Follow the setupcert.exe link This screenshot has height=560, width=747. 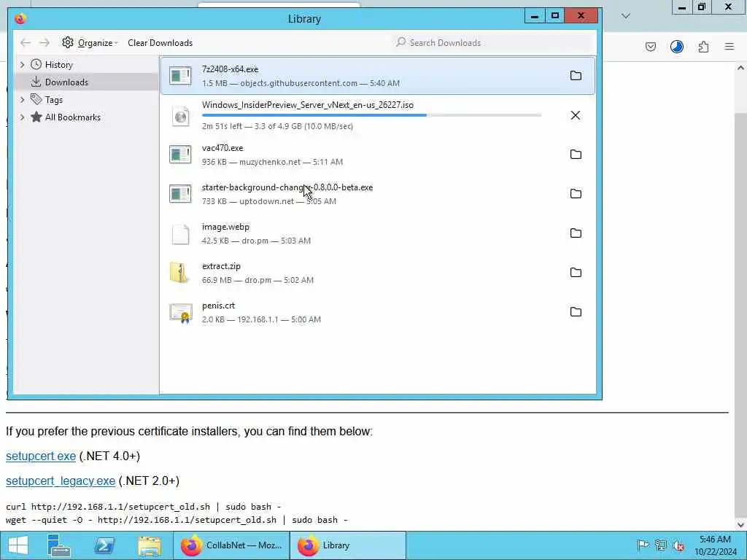click(x=41, y=456)
